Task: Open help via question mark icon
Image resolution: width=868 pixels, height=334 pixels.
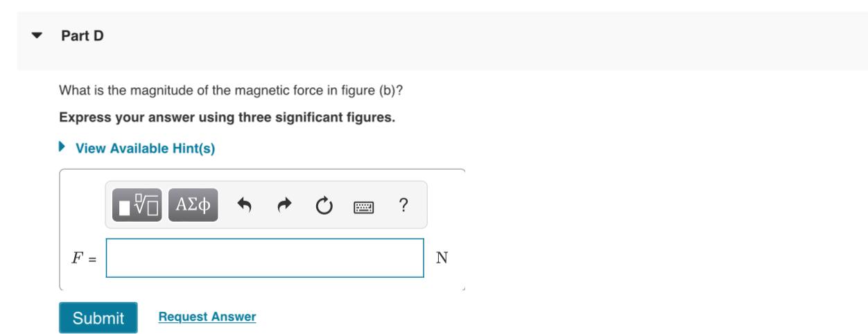Action: (403, 205)
